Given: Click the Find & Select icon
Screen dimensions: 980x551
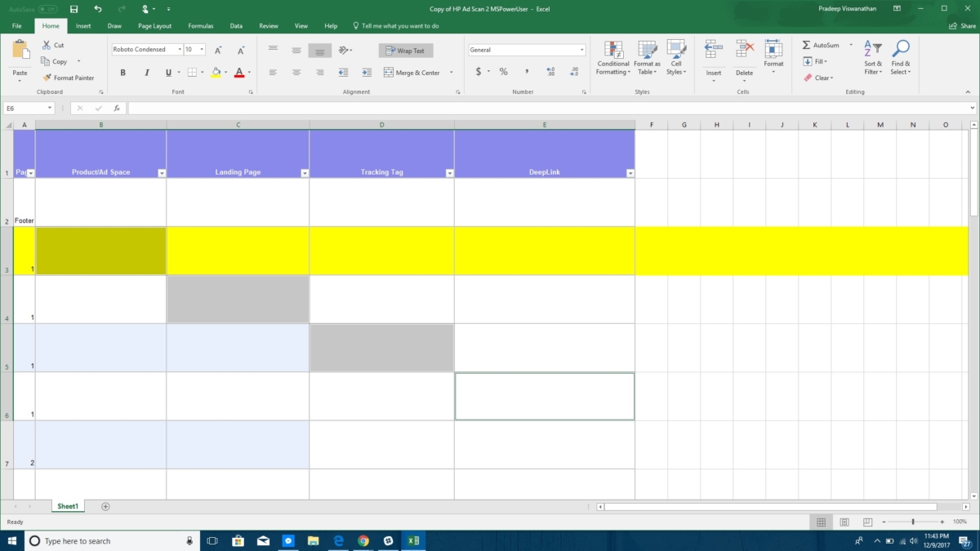Looking at the screenshot, I should point(900,57).
